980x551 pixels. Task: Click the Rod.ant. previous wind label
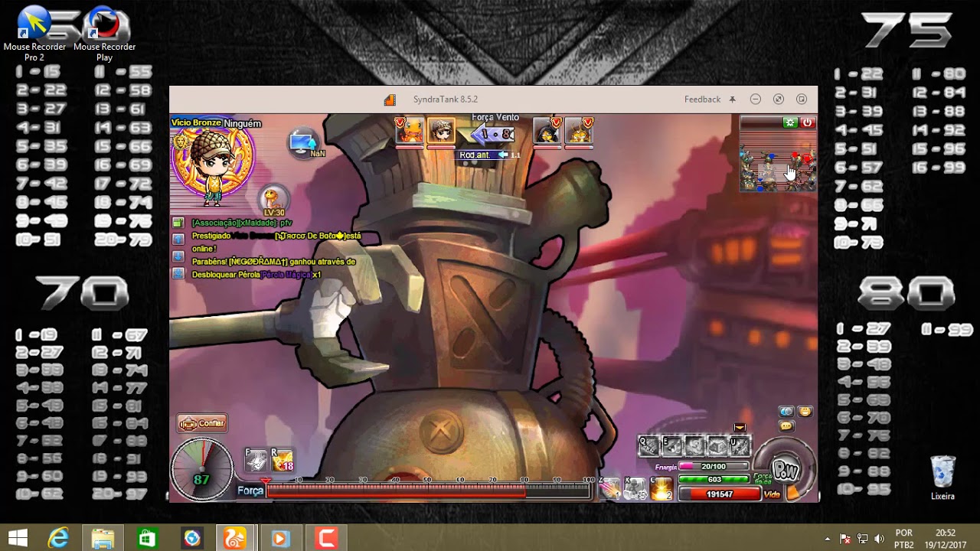point(475,155)
